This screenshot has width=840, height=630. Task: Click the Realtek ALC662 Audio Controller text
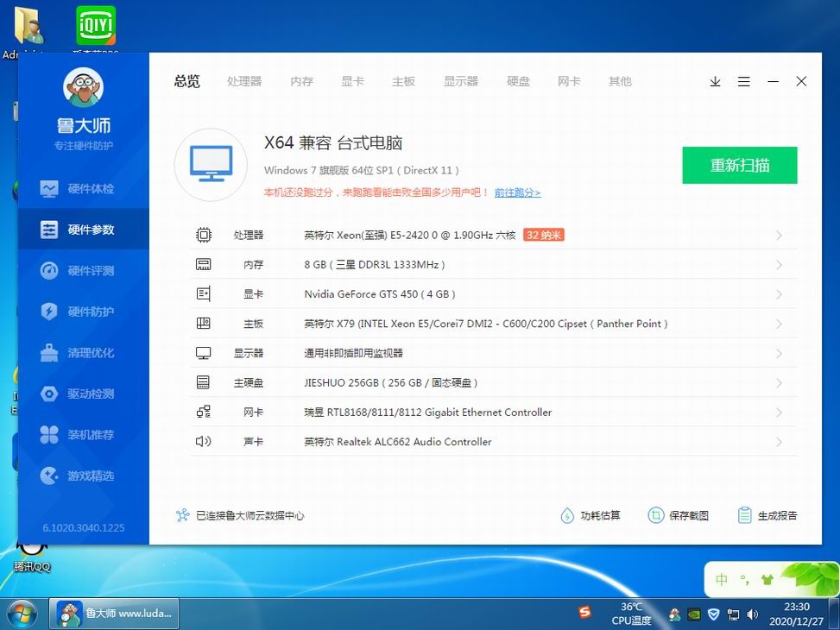(x=397, y=441)
